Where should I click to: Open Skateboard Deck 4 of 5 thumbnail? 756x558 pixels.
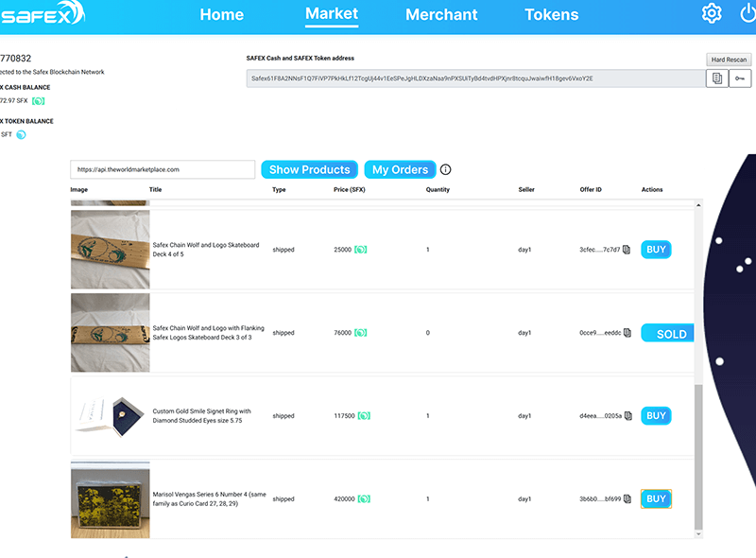(x=110, y=250)
